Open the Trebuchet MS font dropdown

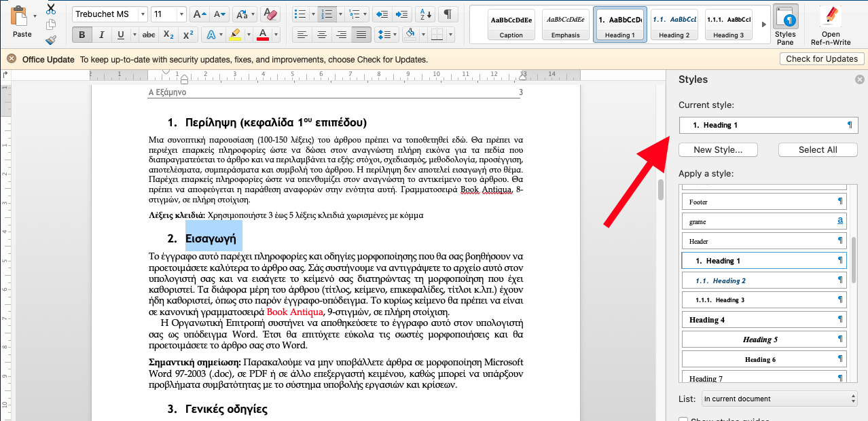141,14
